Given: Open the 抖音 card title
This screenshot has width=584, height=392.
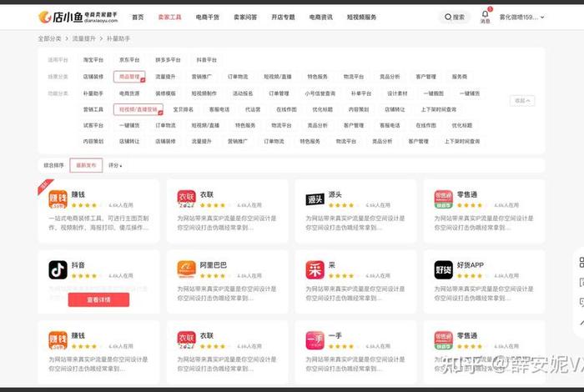Looking at the screenshot, I should pos(78,265).
